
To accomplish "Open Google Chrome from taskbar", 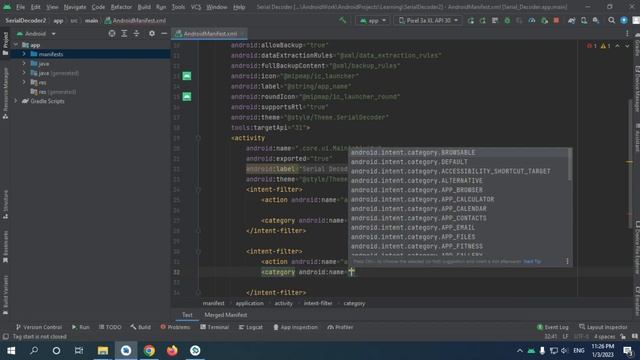I will [149, 351].
